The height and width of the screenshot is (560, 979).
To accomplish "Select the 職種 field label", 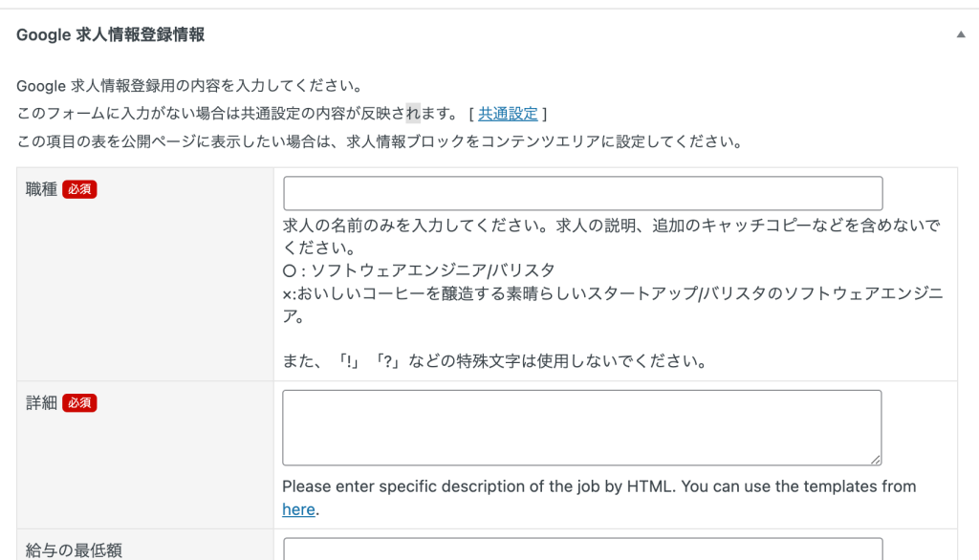I will coord(41,189).
